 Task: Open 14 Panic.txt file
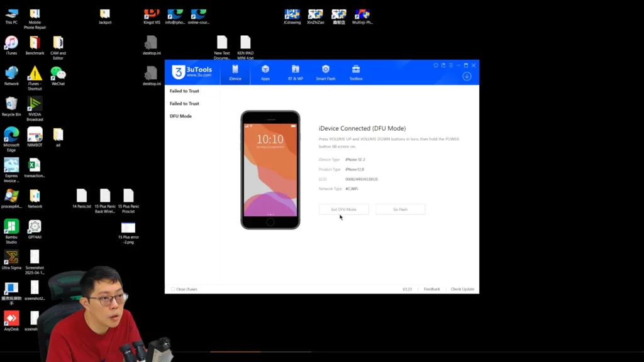tap(82, 199)
